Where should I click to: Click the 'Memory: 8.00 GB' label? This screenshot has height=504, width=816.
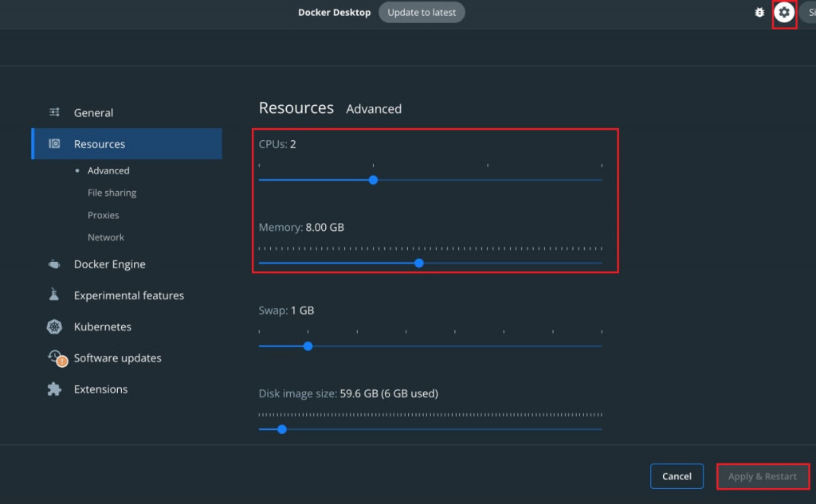pyautogui.click(x=301, y=227)
